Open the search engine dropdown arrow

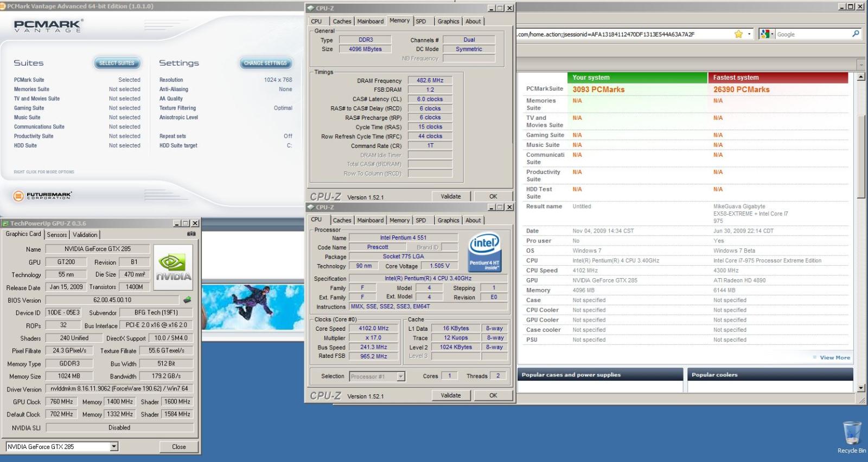pos(772,34)
